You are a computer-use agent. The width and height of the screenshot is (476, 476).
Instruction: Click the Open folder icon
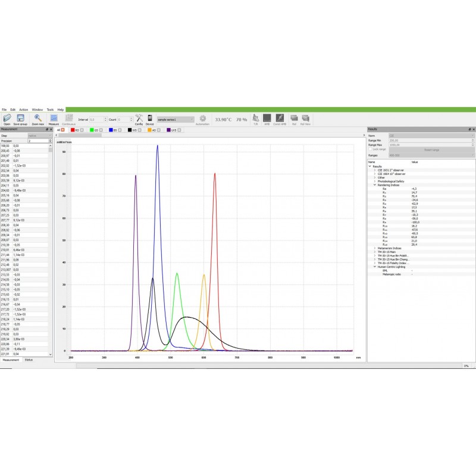[7, 118]
